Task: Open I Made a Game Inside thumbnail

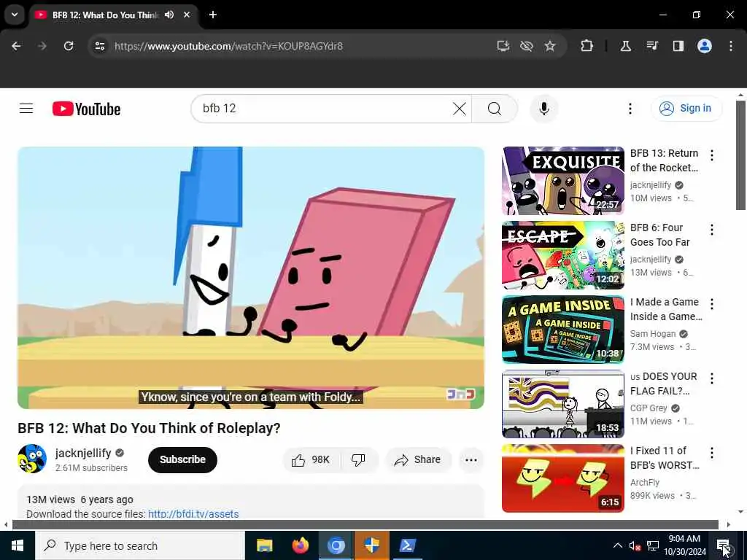Action: click(562, 330)
